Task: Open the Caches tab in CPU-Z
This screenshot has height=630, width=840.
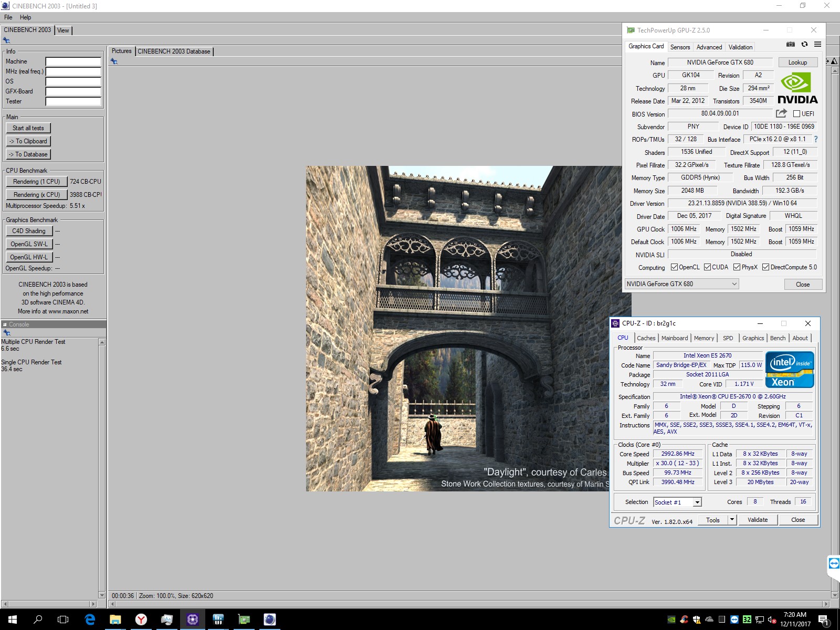Action: click(x=646, y=338)
